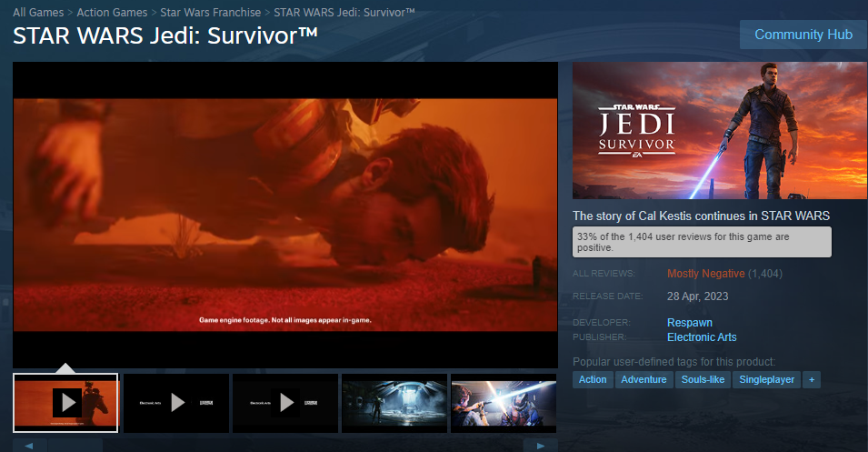The image size is (868, 452).
Task: Play the third trailer thumbnail
Action: (x=285, y=403)
